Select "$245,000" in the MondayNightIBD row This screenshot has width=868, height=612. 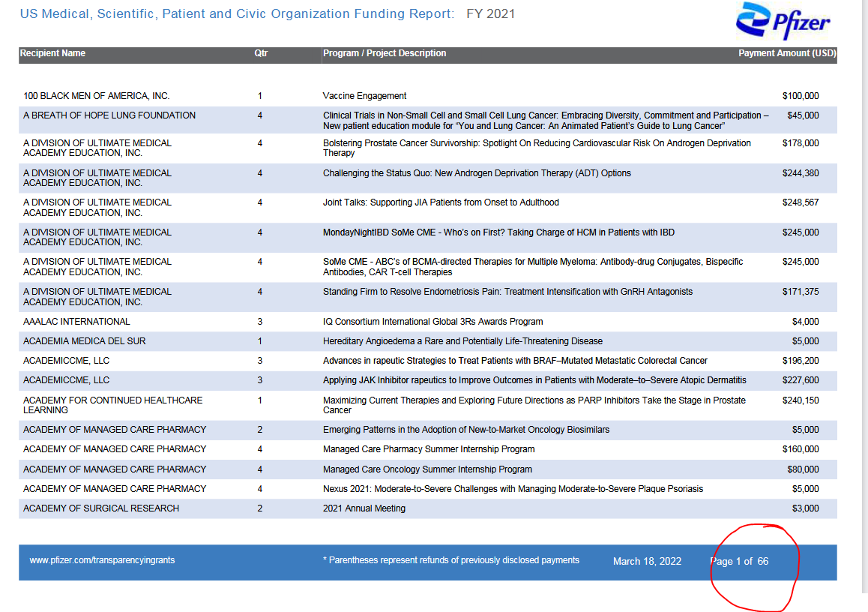[801, 232]
